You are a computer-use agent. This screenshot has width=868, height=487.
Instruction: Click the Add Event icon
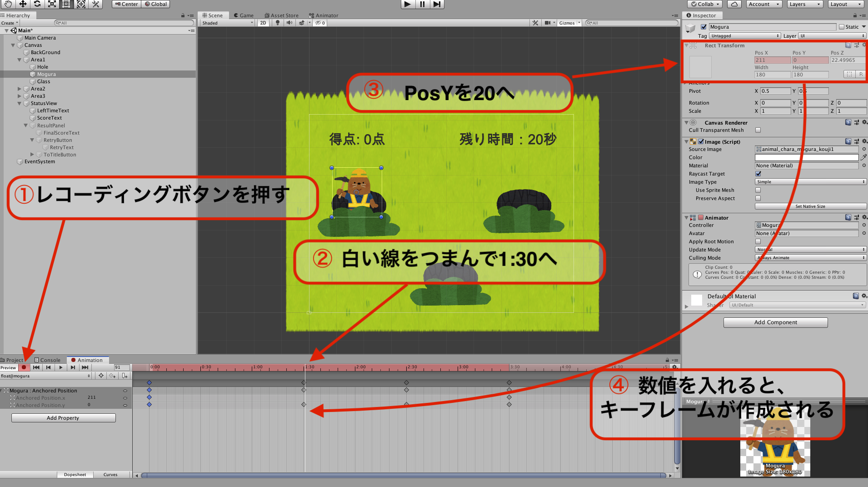point(125,376)
